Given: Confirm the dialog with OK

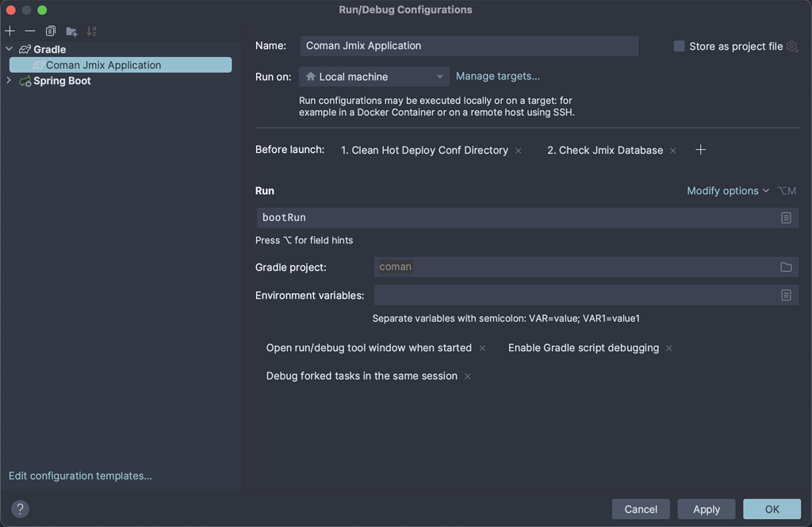Looking at the screenshot, I should click(x=772, y=509).
